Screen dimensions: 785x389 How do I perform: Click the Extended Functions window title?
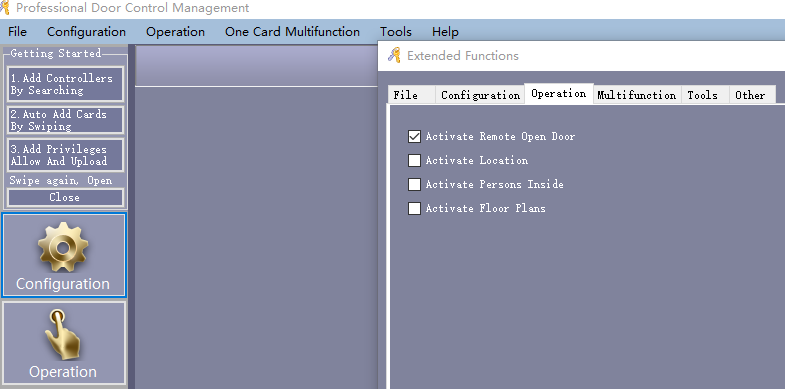463,56
